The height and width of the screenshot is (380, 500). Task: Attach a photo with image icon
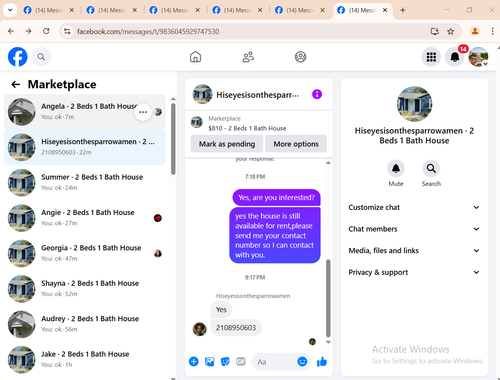tap(210, 361)
